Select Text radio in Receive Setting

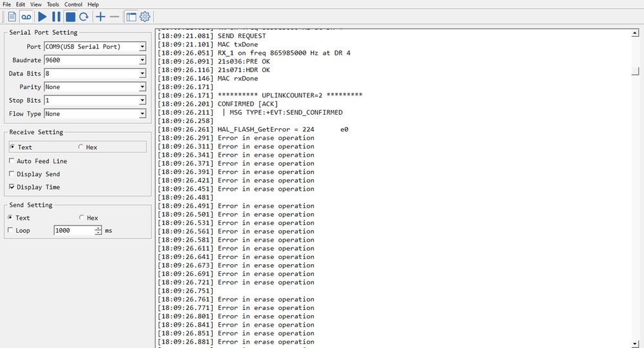coord(12,147)
